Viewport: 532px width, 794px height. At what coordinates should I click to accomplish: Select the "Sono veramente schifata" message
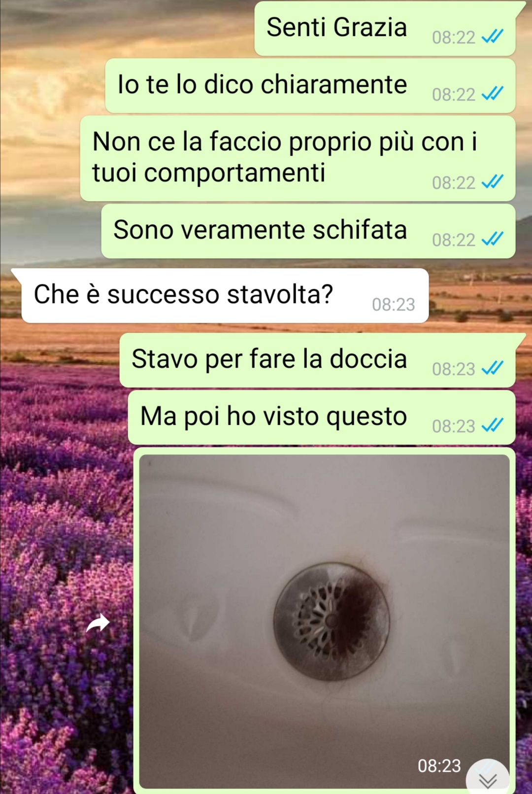point(308,231)
